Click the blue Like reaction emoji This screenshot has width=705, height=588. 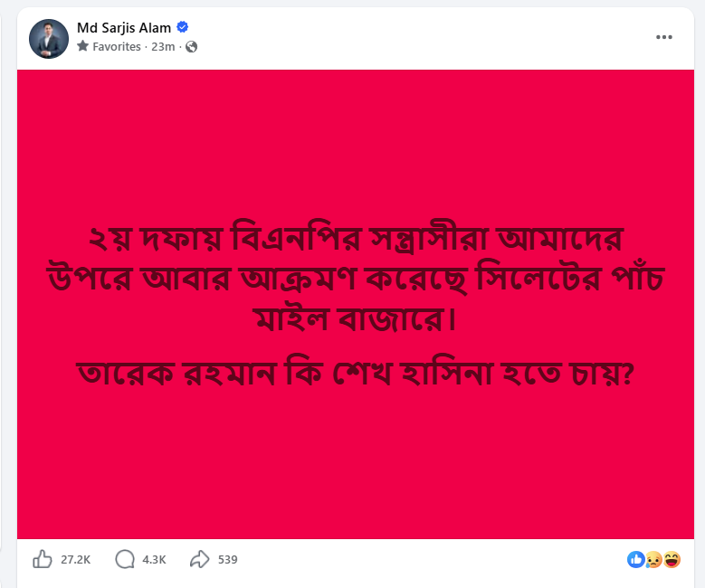(635, 560)
